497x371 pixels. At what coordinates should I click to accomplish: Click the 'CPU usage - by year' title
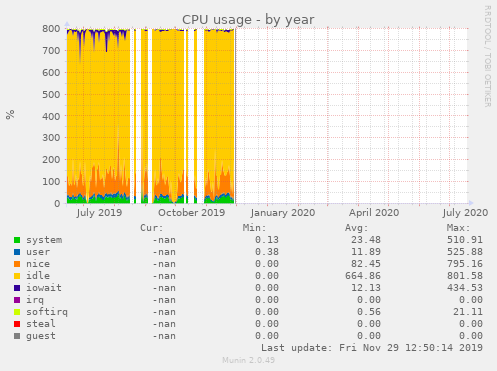tap(248, 20)
